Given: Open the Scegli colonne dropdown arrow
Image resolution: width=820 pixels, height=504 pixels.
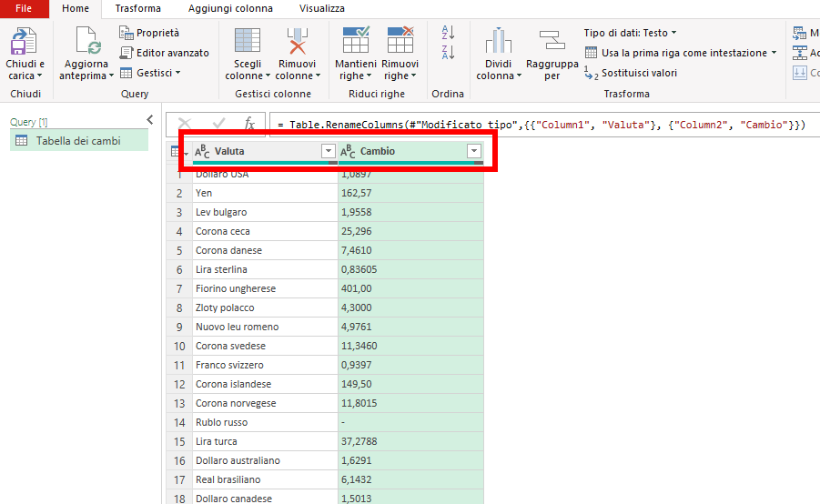Looking at the screenshot, I should (x=268, y=76).
